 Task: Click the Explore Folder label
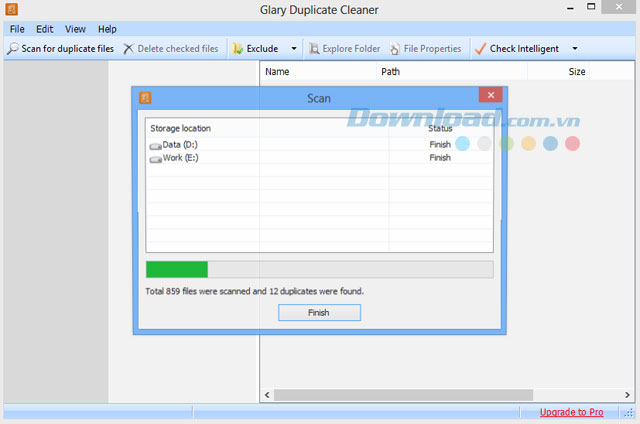[351, 49]
